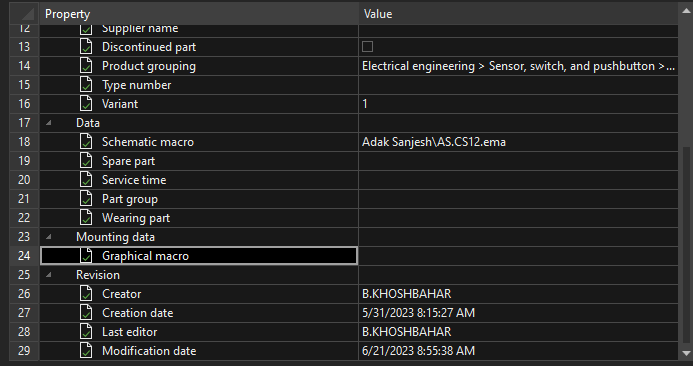Click the document icon beside Graphical macro
This screenshot has width=693, height=366.
tap(86, 256)
